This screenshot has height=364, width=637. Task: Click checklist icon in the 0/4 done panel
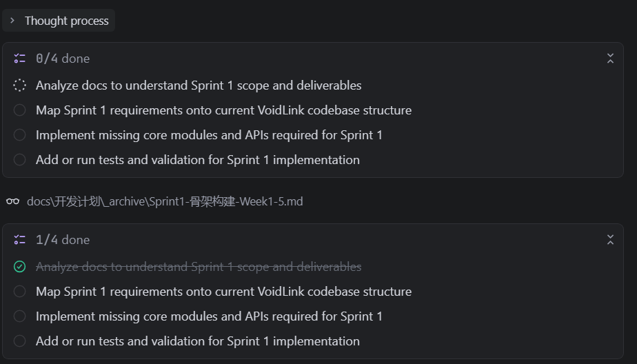[x=20, y=59]
